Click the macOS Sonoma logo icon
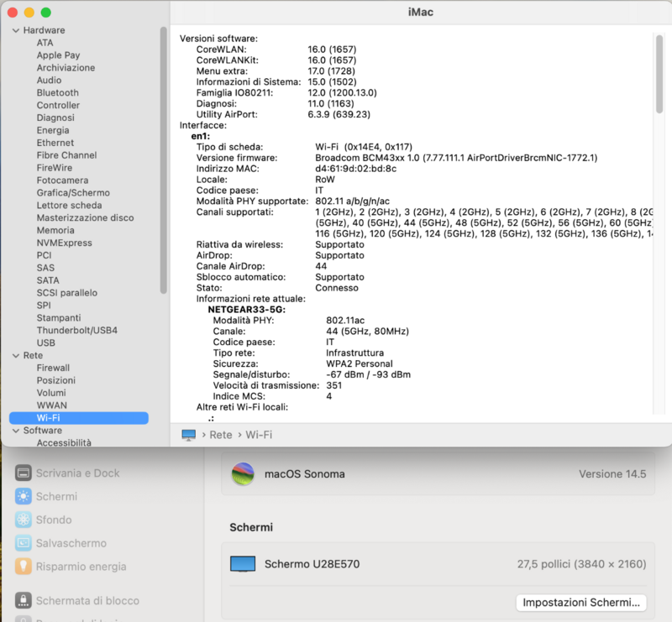672x622 pixels. tap(243, 473)
